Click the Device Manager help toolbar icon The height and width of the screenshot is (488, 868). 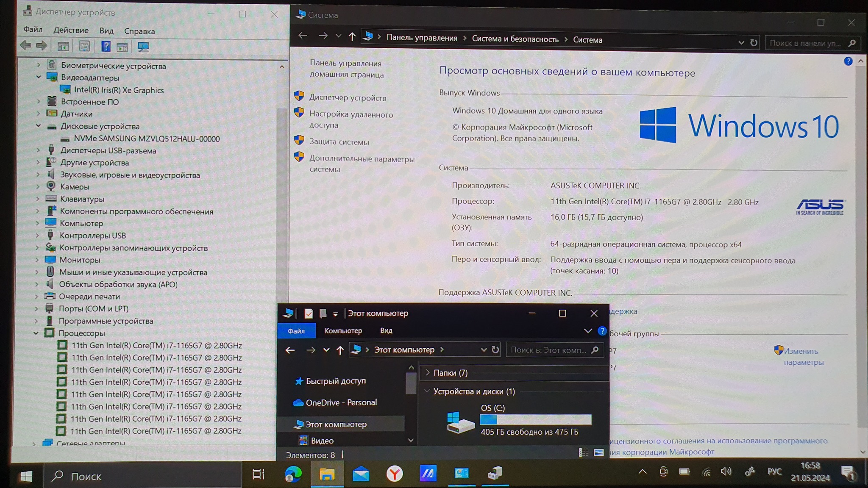(106, 47)
